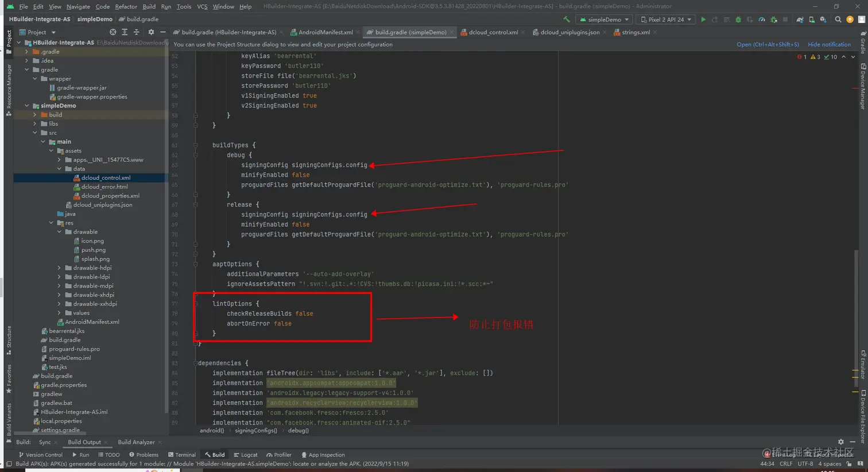Screen dimensions: 868x472
Task: Open the Refactor menu
Action: coord(126,6)
